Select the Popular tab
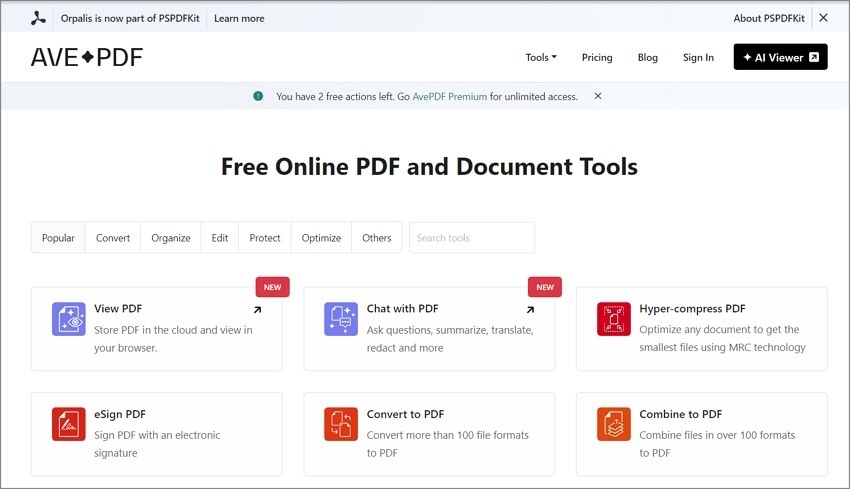The width and height of the screenshot is (850, 489). point(58,237)
